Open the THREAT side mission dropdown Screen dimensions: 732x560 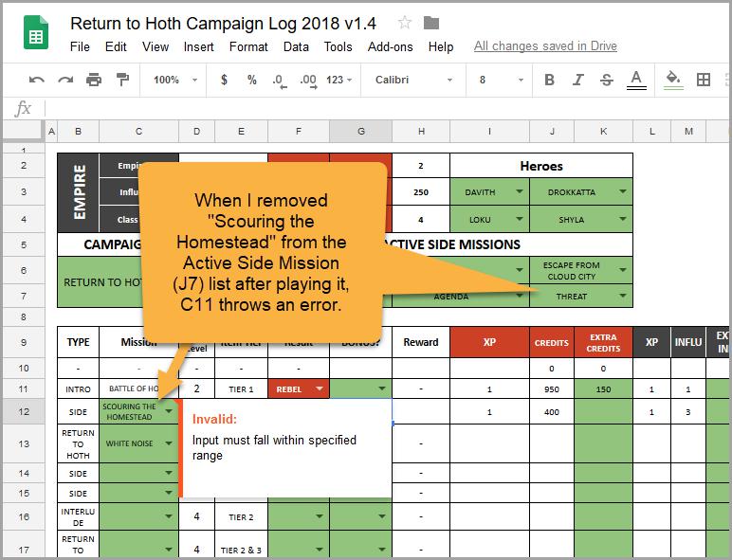[x=623, y=296]
